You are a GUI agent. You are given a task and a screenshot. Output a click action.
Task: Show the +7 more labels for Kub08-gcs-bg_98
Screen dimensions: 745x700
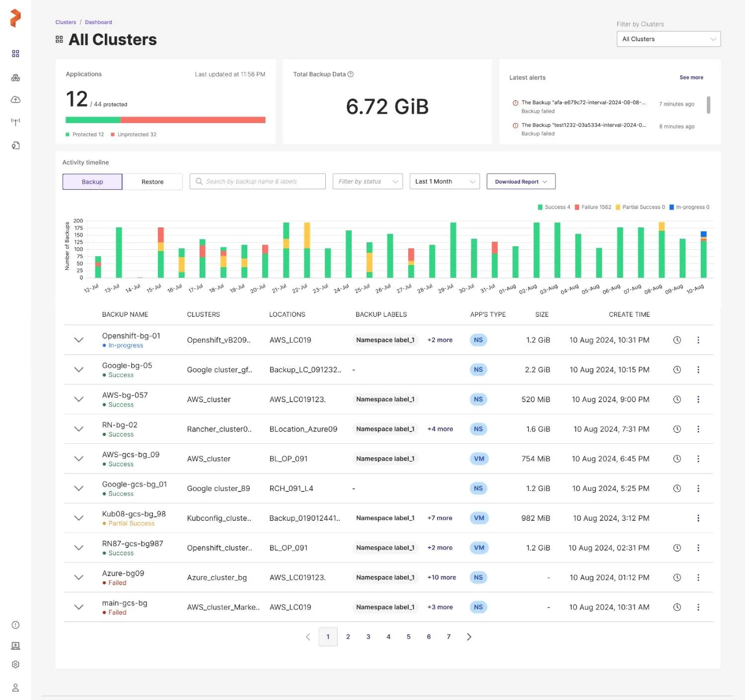pyautogui.click(x=440, y=518)
